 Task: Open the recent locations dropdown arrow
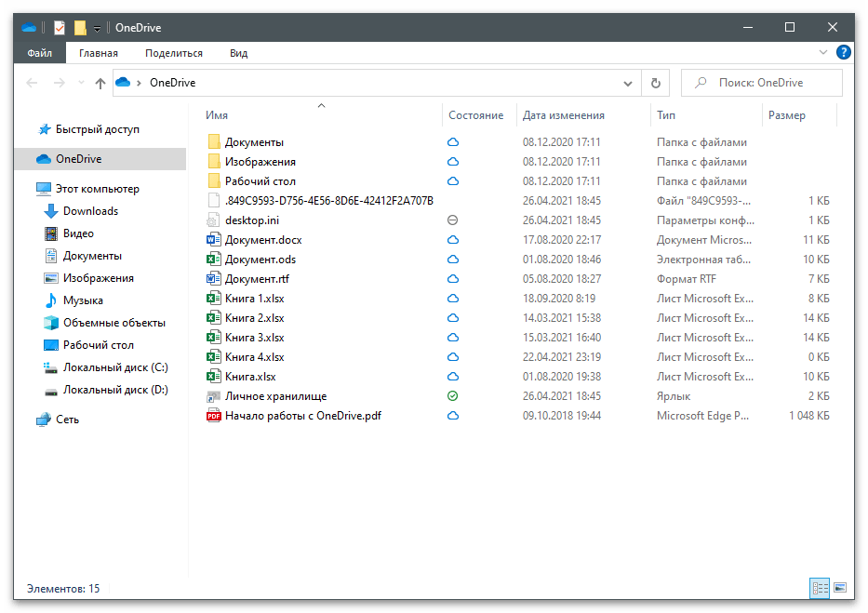pos(81,83)
